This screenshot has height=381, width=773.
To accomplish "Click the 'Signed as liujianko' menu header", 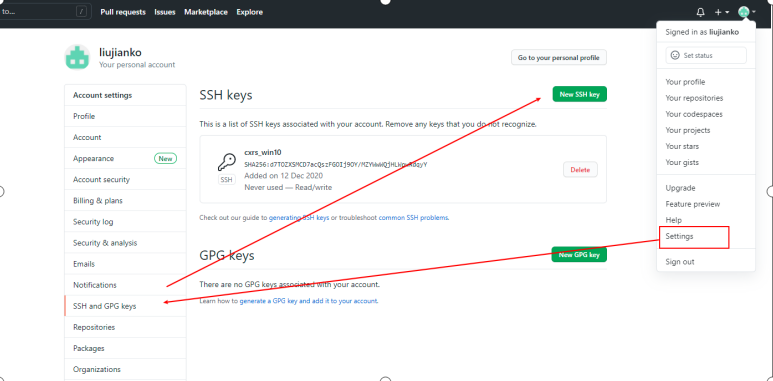I will coord(702,32).
